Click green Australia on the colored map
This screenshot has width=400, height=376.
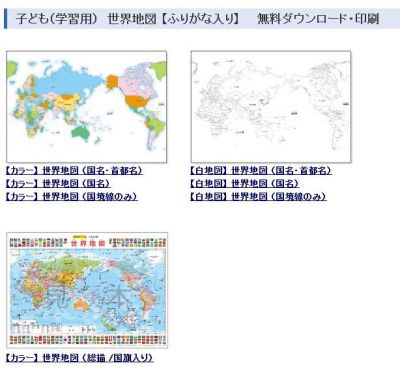tap(80, 132)
